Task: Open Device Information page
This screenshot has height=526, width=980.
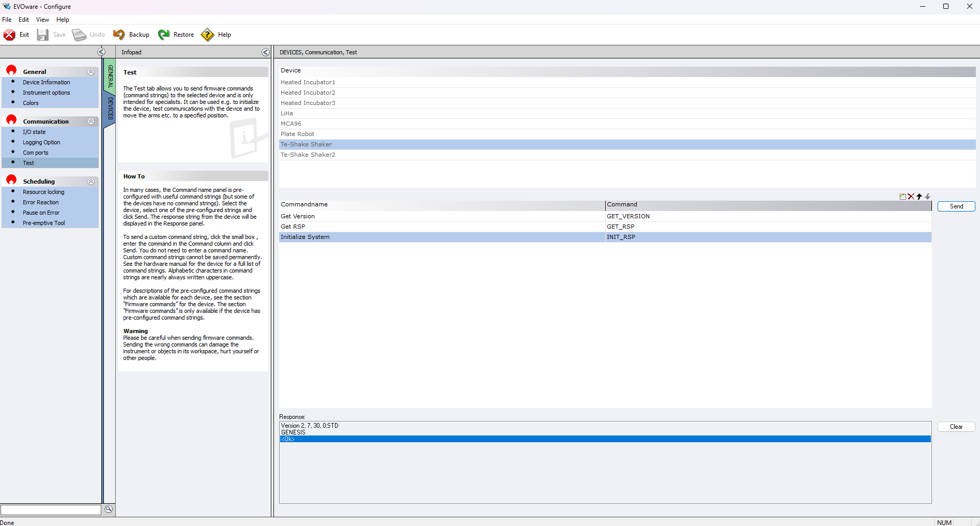Action: 46,82
